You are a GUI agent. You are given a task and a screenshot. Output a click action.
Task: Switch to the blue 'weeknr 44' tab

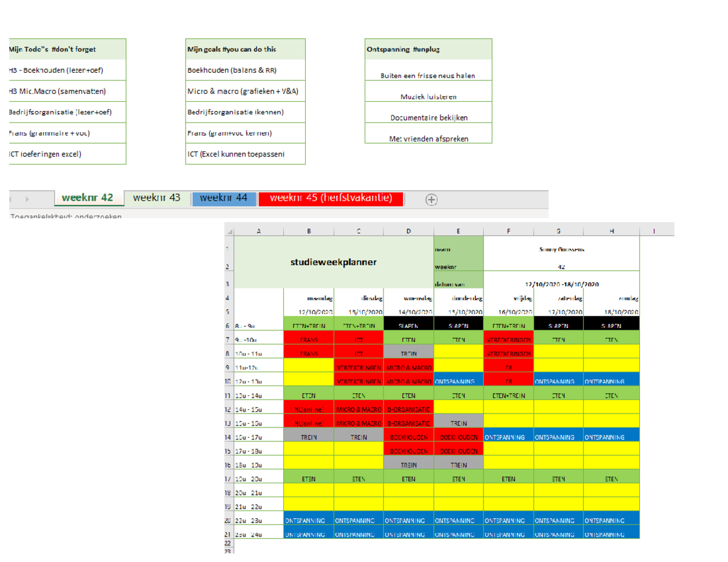coord(223,198)
